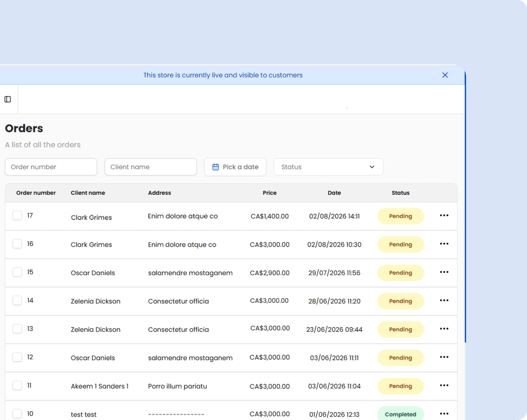Select the checkbox for order 14
This screenshot has width=527, height=420.
click(x=17, y=300)
